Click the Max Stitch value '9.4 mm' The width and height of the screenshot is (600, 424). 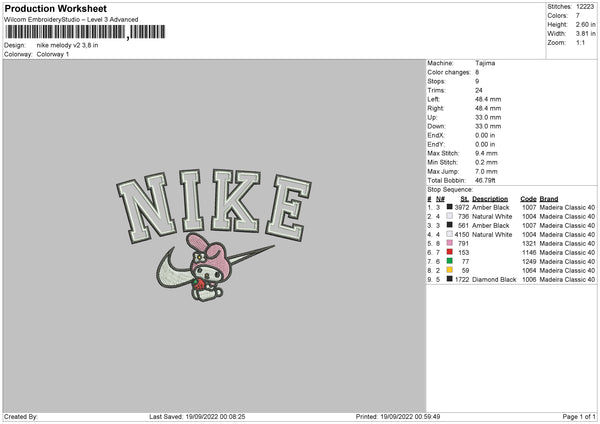(486, 153)
